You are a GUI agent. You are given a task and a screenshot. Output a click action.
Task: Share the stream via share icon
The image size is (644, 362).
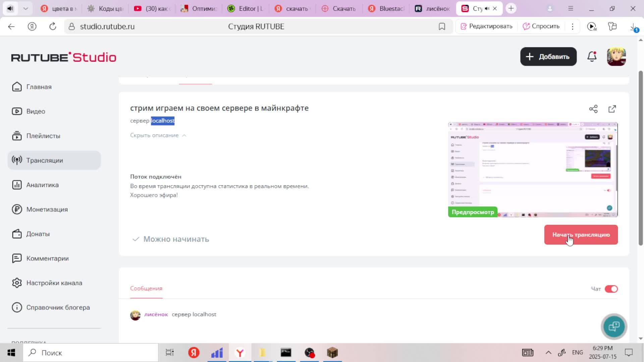click(x=593, y=109)
